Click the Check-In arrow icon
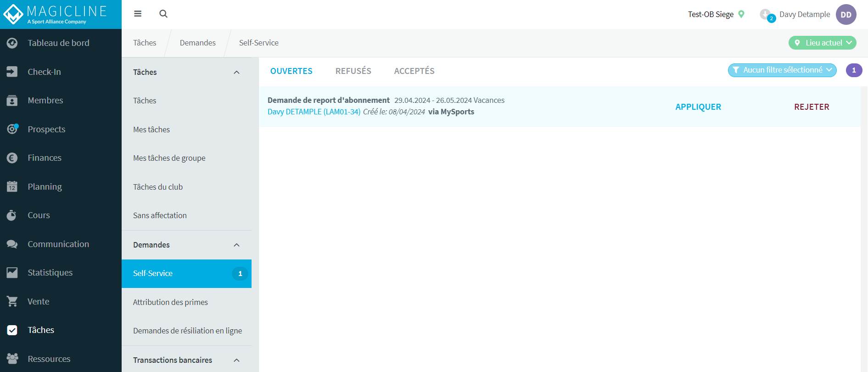 coord(12,72)
